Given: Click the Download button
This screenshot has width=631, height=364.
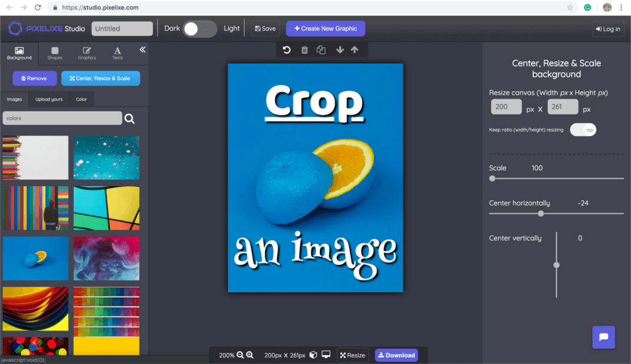Looking at the screenshot, I should [x=397, y=355].
